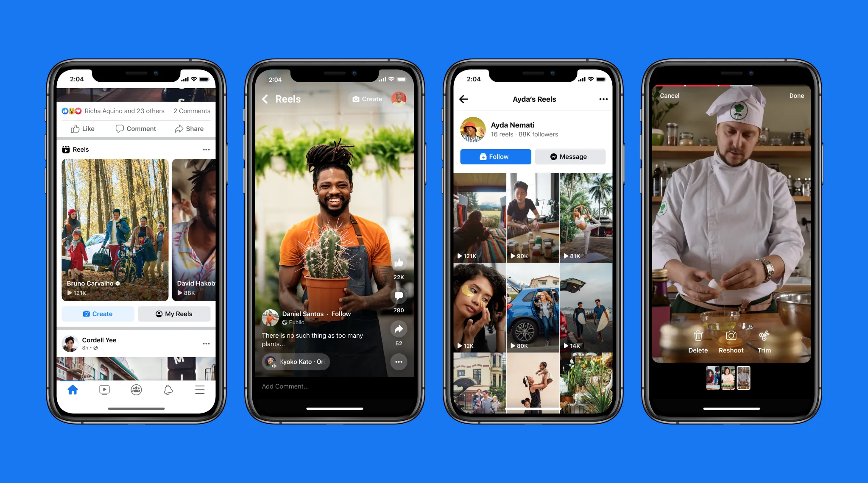This screenshot has height=483, width=868.
Task: Expand the three-dot menu on the Reel
Action: coord(399,362)
